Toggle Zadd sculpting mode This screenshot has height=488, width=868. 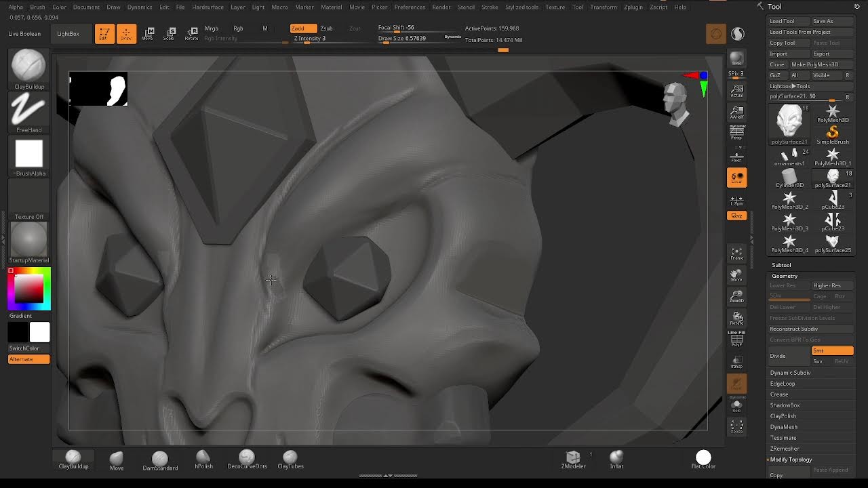coord(303,28)
